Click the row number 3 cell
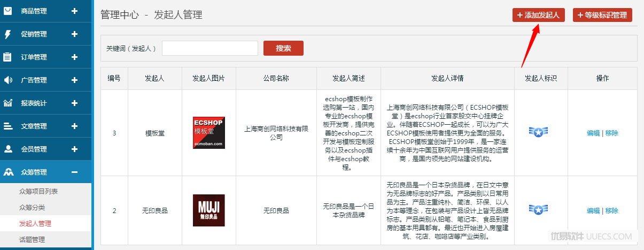644x250 pixels. point(114,133)
